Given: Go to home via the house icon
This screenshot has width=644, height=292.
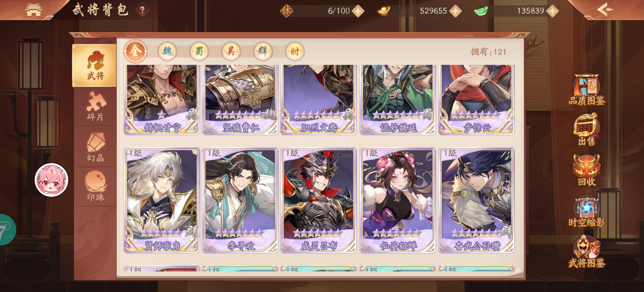Looking at the screenshot, I should pos(33,10).
